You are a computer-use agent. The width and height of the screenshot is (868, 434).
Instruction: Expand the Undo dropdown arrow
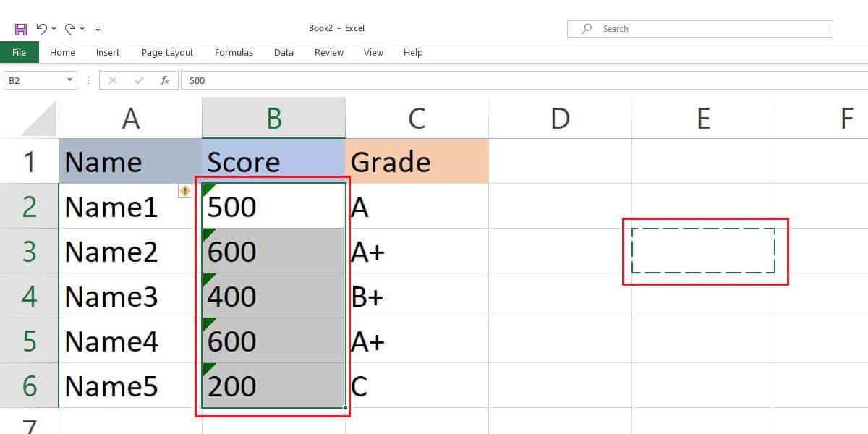[52, 28]
